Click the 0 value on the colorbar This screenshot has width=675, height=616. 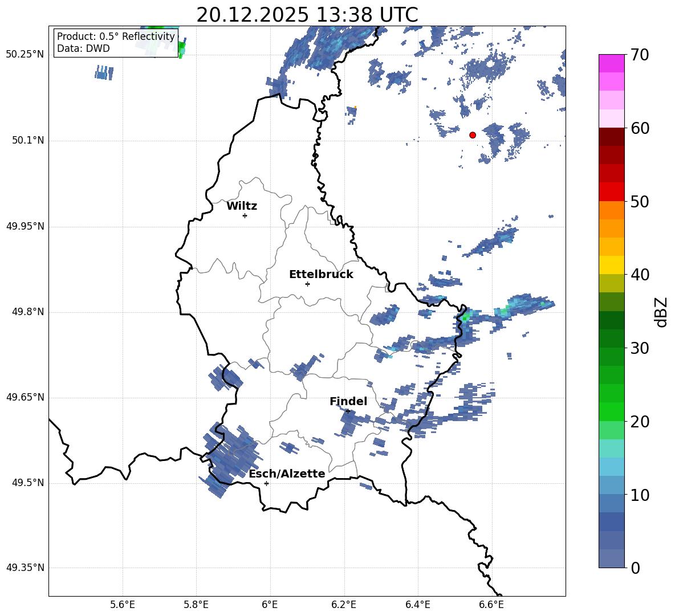coord(636,568)
